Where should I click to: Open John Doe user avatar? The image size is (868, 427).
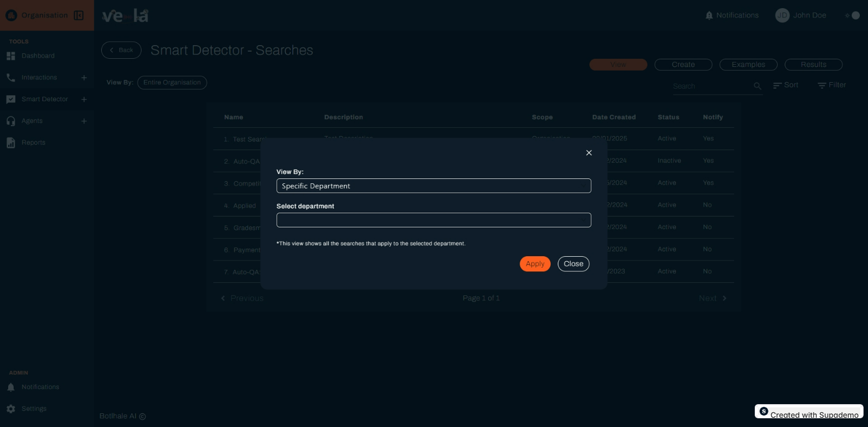tap(782, 15)
